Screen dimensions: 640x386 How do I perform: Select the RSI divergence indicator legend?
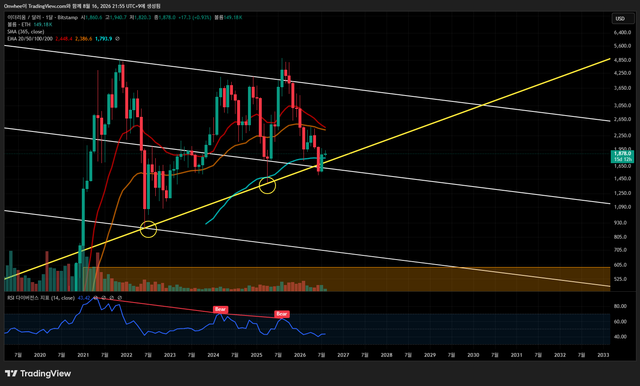click(x=41, y=298)
